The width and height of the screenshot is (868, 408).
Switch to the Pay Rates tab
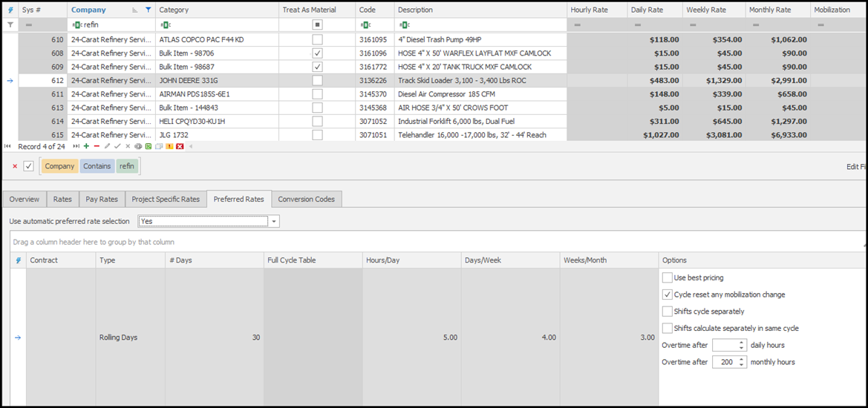click(x=102, y=199)
